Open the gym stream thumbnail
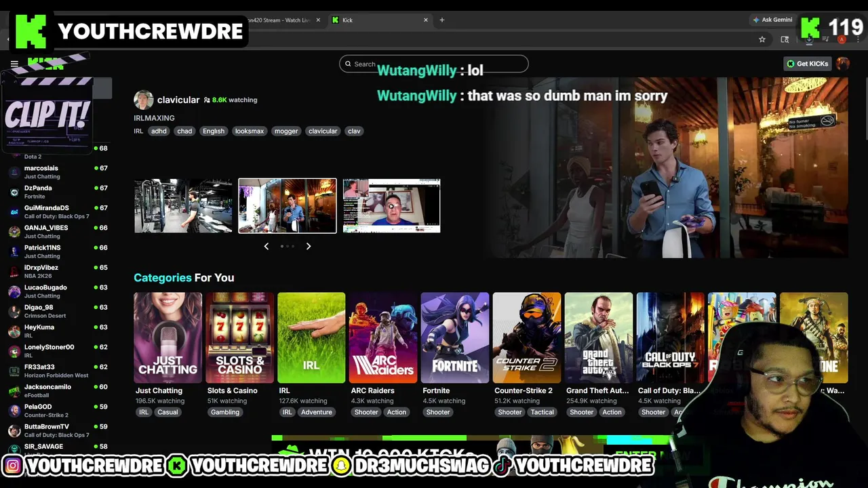This screenshot has width=868, height=488. coord(183,206)
